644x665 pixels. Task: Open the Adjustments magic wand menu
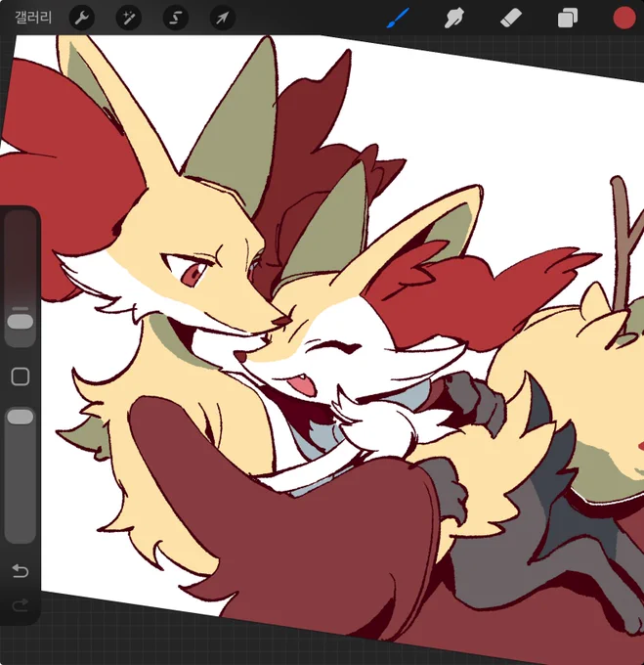[128, 18]
